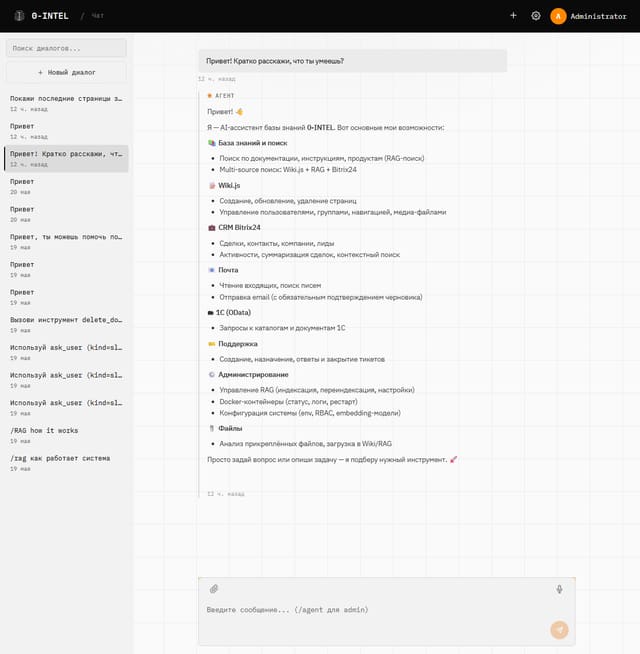Image resolution: width=640 pixels, height=654 pixels.
Task: Click the rocket emoji ending the response
Action: click(x=454, y=460)
